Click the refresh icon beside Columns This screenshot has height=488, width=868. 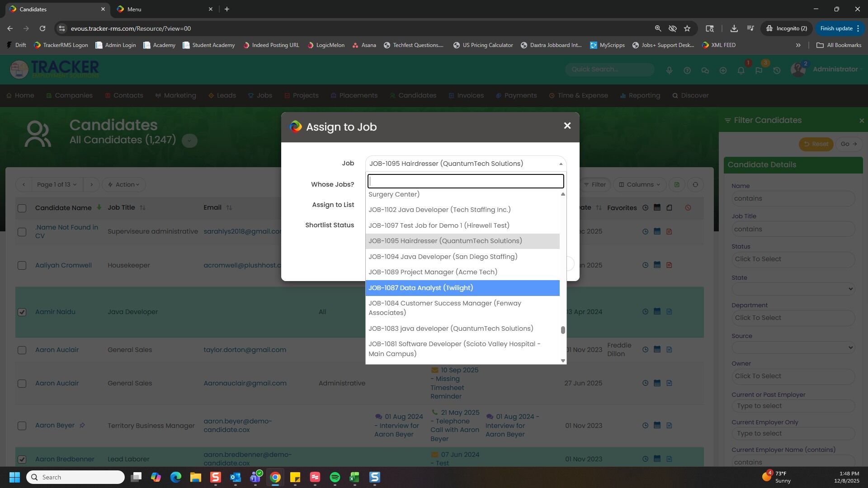point(695,184)
